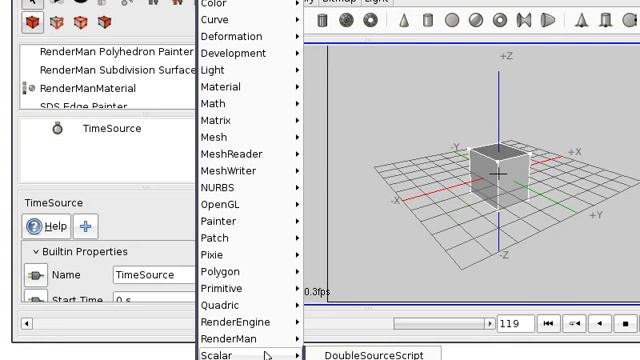Switch to select edges mode cube icon
Image resolution: width=640 pixels, height=360 pixels.
80,22
